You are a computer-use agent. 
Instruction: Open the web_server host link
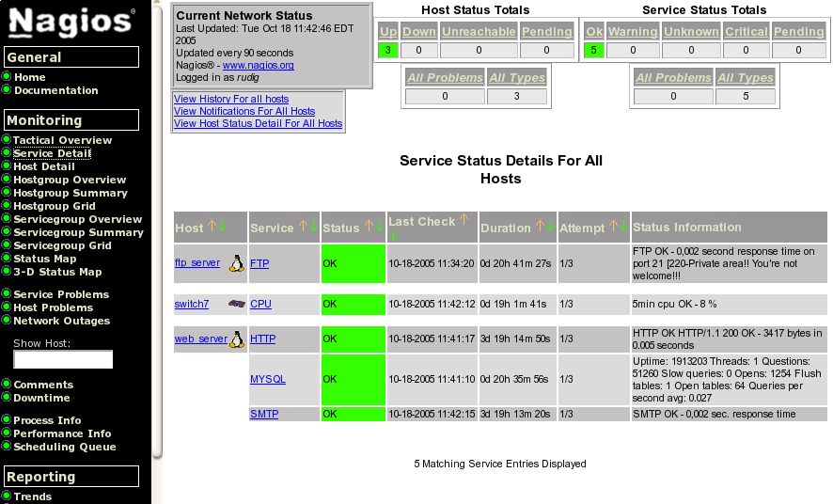coord(201,339)
